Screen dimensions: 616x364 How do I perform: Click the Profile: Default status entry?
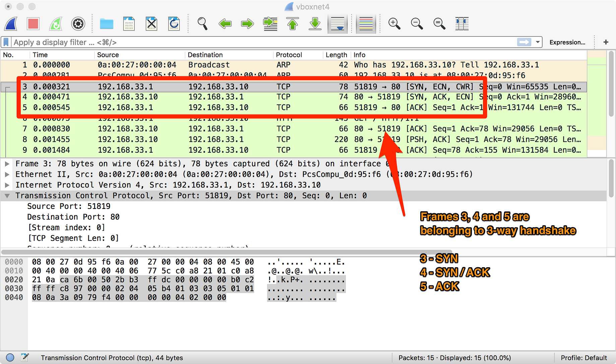pos(584,358)
